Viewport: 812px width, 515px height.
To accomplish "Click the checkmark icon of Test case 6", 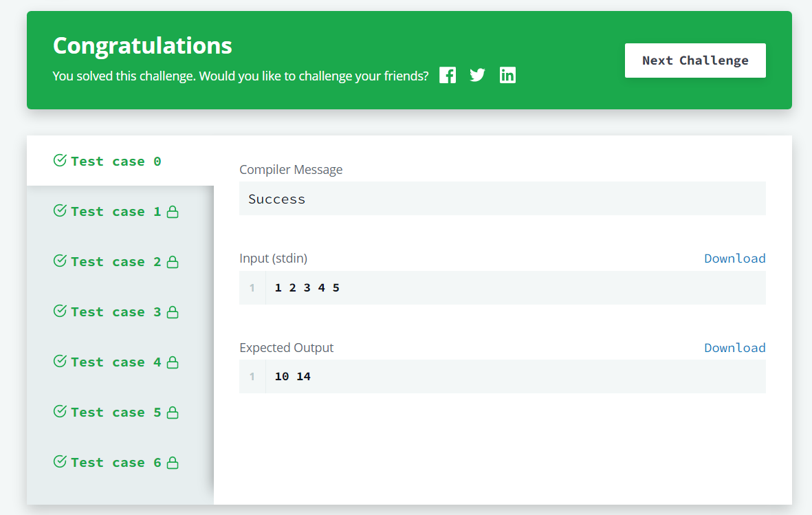I will [60, 461].
